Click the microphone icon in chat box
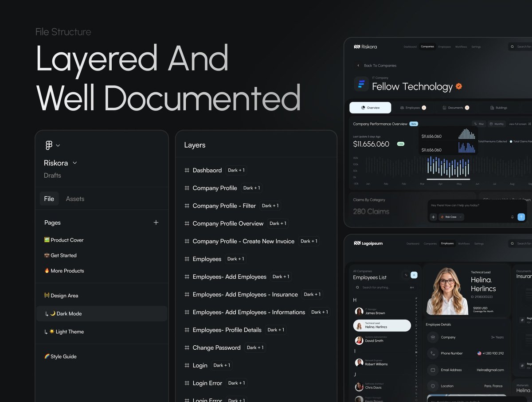 (x=512, y=217)
